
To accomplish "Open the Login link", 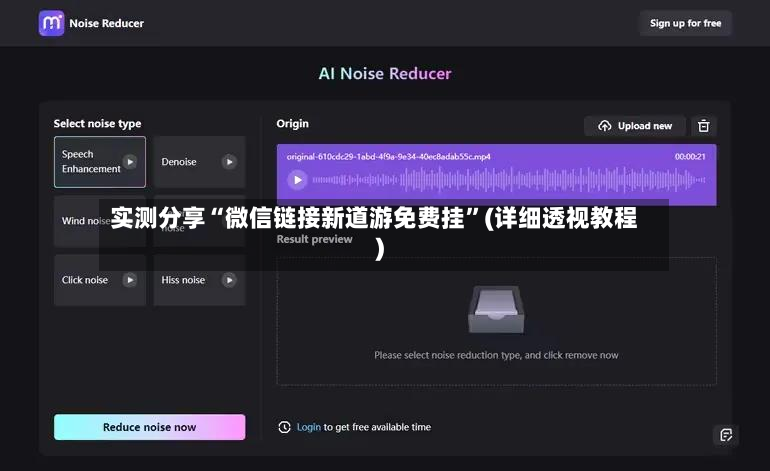I will pyautogui.click(x=308, y=427).
